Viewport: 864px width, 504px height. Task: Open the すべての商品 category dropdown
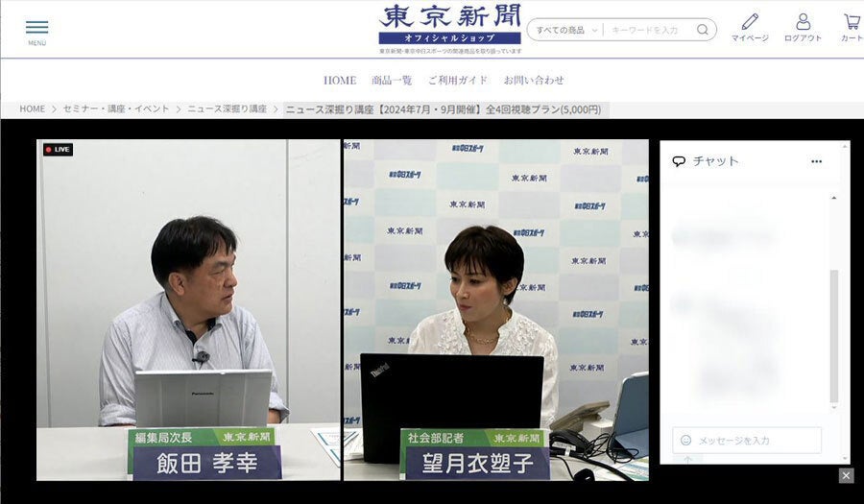tap(566, 31)
